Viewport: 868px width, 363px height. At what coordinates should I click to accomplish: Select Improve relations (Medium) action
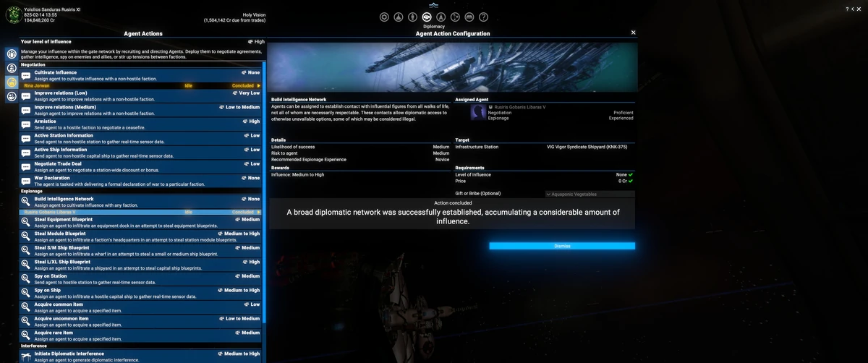coord(141,110)
